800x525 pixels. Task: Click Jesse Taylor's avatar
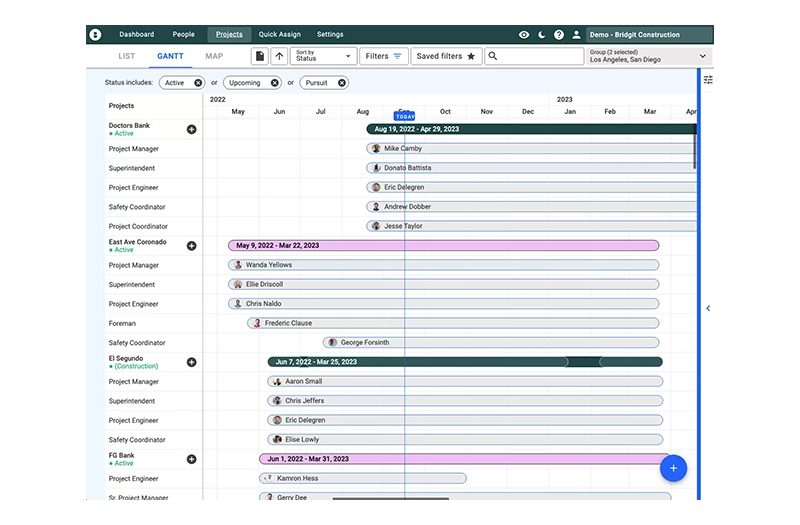(376, 227)
